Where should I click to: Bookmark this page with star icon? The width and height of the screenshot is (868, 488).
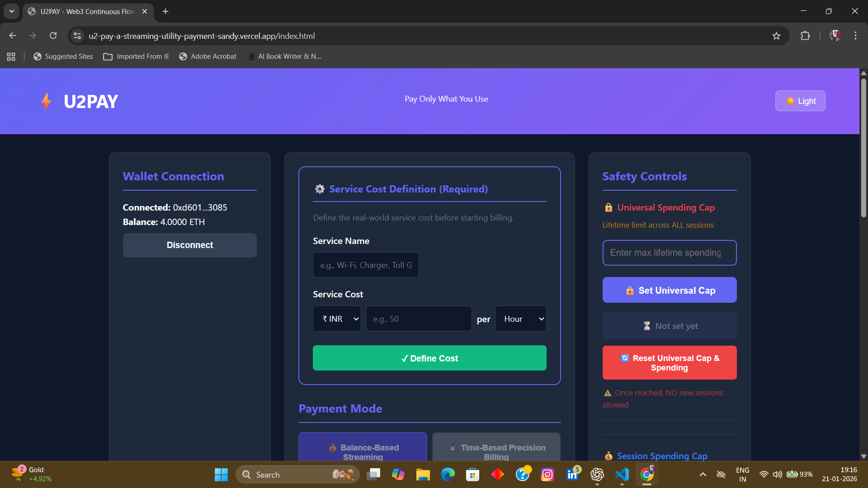(776, 36)
